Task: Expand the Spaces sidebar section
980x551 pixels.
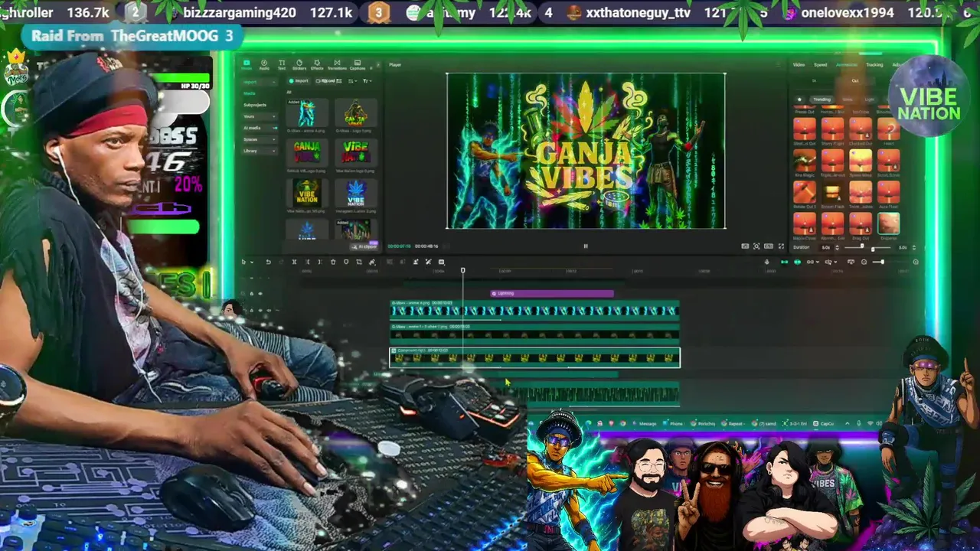Action: [260, 139]
